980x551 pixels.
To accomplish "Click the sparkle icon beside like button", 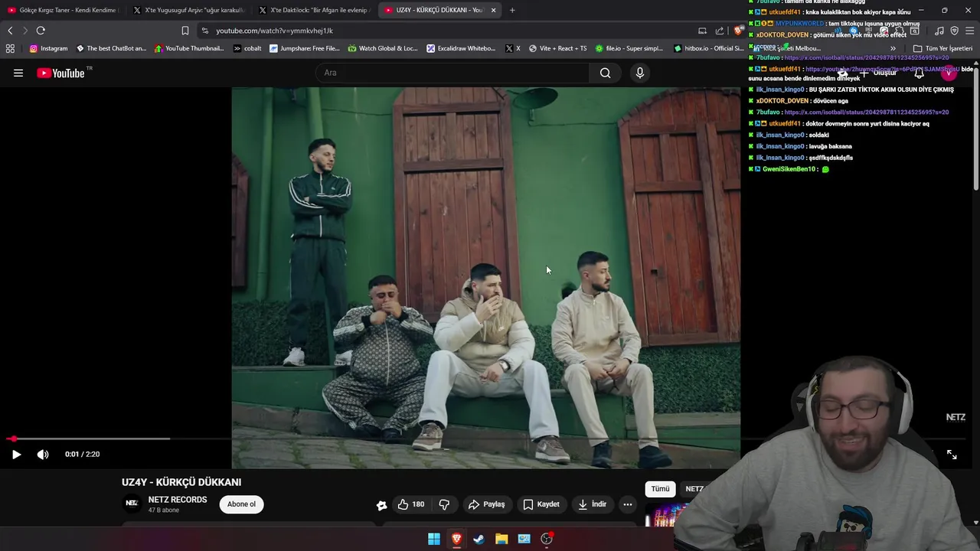I will point(381,504).
